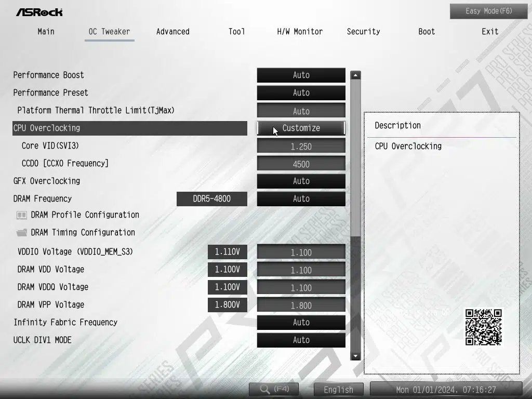Open the H/W Monitor tab
The width and height of the screenshot is (532, 399).
pyautogui.click(x=300, y=32)
